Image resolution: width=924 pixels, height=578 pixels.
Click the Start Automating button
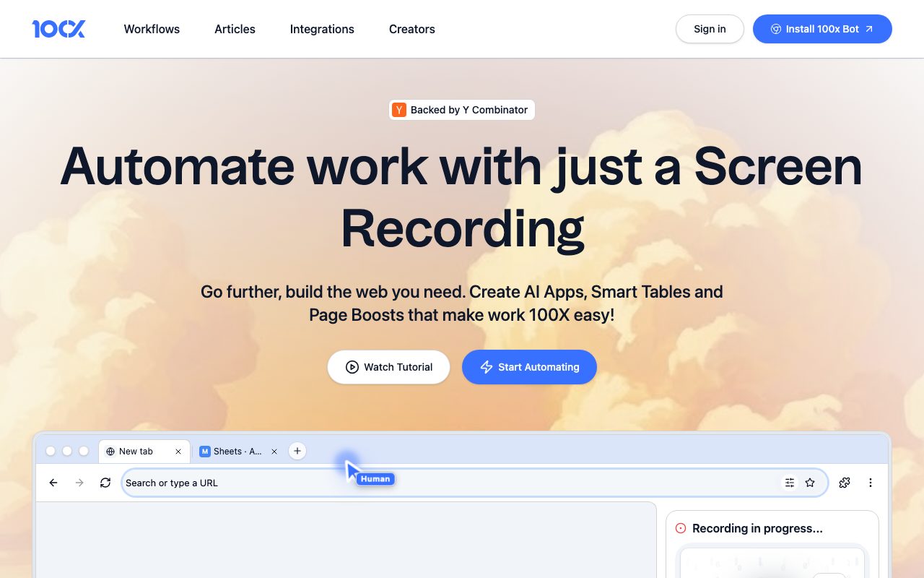pos(529,367)
